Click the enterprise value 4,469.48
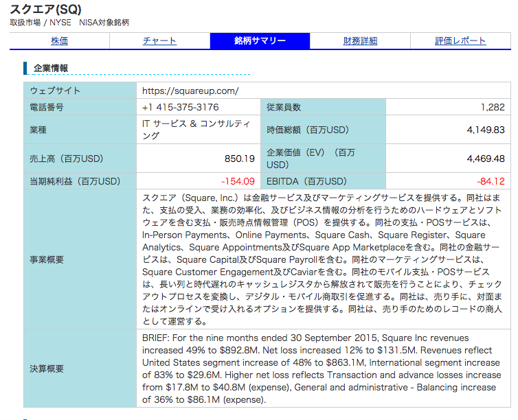The height and width of the screenshot is (420, 518). 486,159
